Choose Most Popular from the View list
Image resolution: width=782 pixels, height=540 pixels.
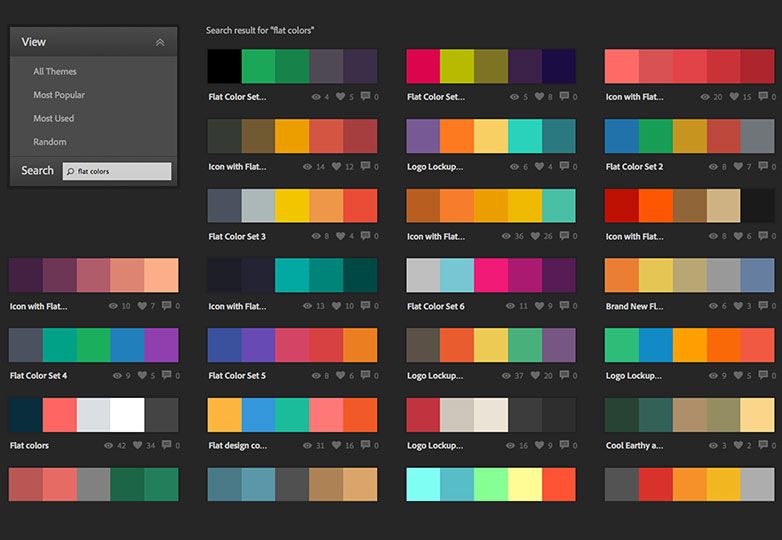59,95
